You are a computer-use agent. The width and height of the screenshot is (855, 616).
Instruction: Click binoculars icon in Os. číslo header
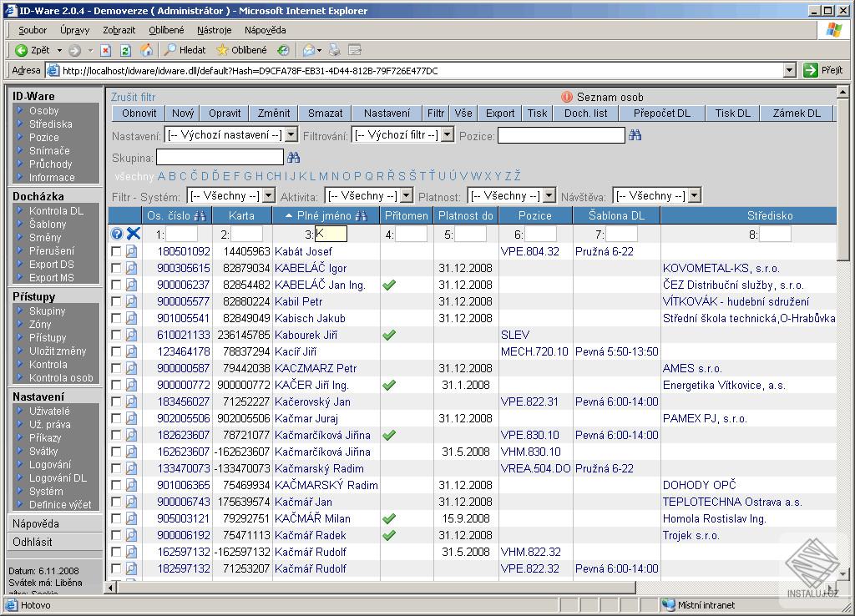click(200, 216)
